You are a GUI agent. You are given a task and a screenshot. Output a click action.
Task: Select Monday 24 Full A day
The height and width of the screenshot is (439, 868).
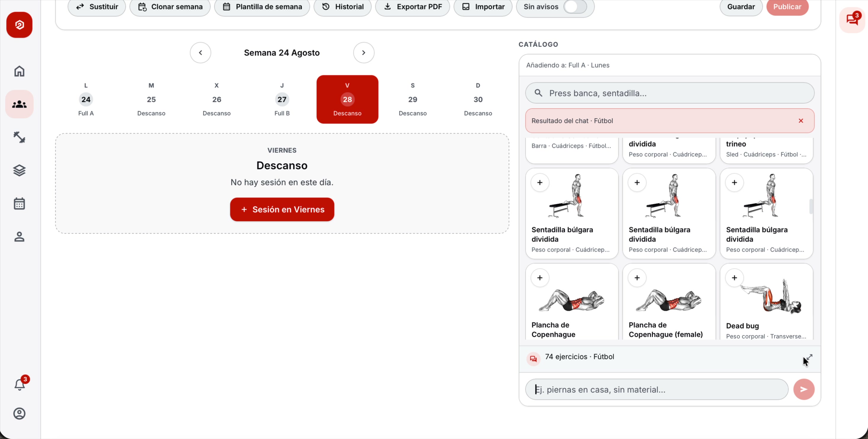[x=86, y=99]
